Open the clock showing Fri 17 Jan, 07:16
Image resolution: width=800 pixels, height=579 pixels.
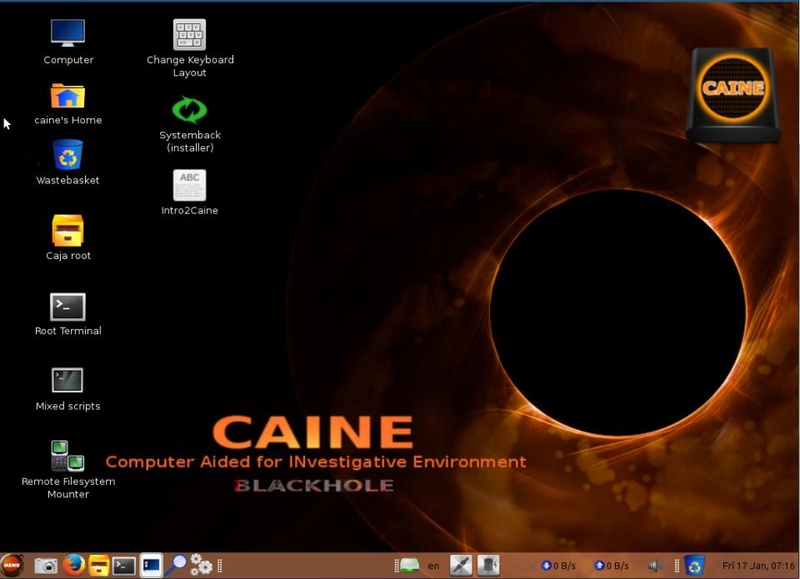759,566
